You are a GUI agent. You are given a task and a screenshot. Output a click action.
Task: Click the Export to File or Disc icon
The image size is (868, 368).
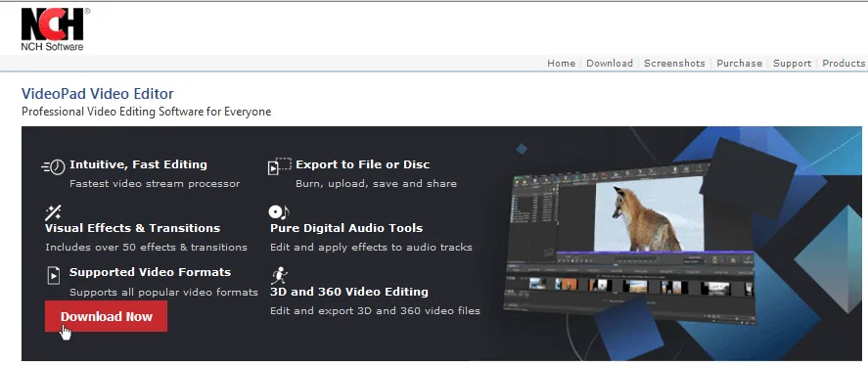pos(279,166)
